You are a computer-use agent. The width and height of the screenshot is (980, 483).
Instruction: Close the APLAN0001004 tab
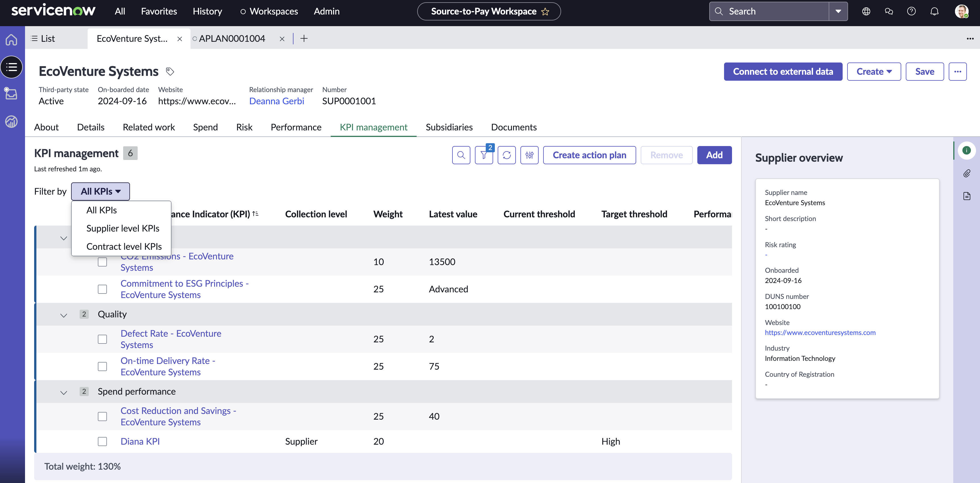click(282, 39)
